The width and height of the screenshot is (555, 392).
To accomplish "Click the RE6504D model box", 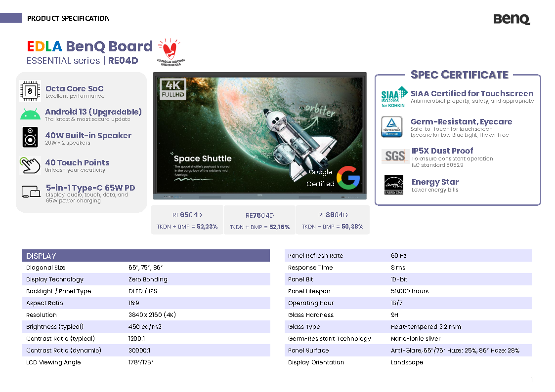I will 187,220.
